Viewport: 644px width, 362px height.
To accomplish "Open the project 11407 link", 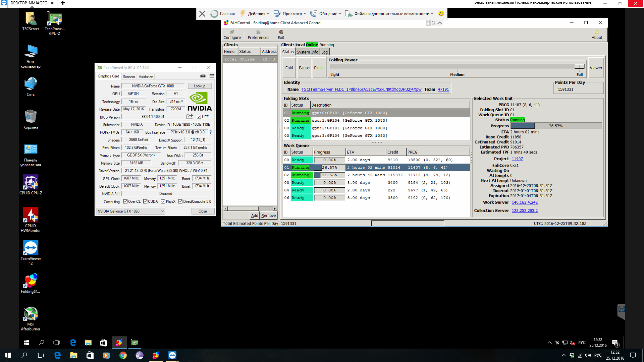I will tap(517, 159).
